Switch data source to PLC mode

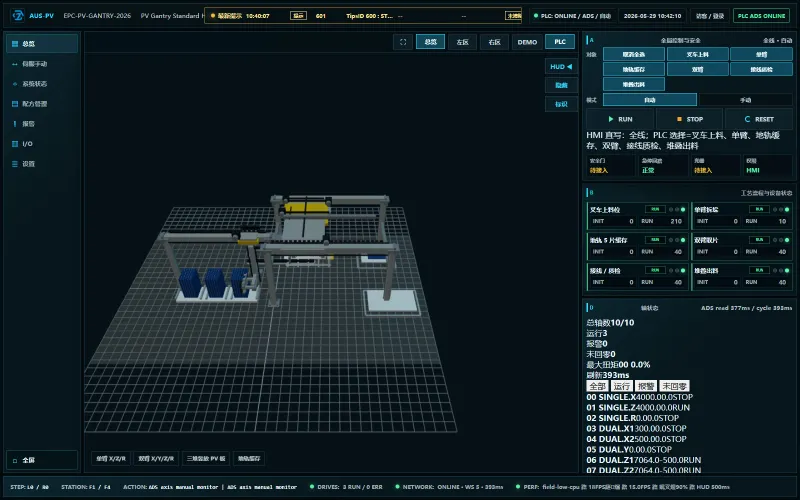pyautogui.click(x=560, y=42)
